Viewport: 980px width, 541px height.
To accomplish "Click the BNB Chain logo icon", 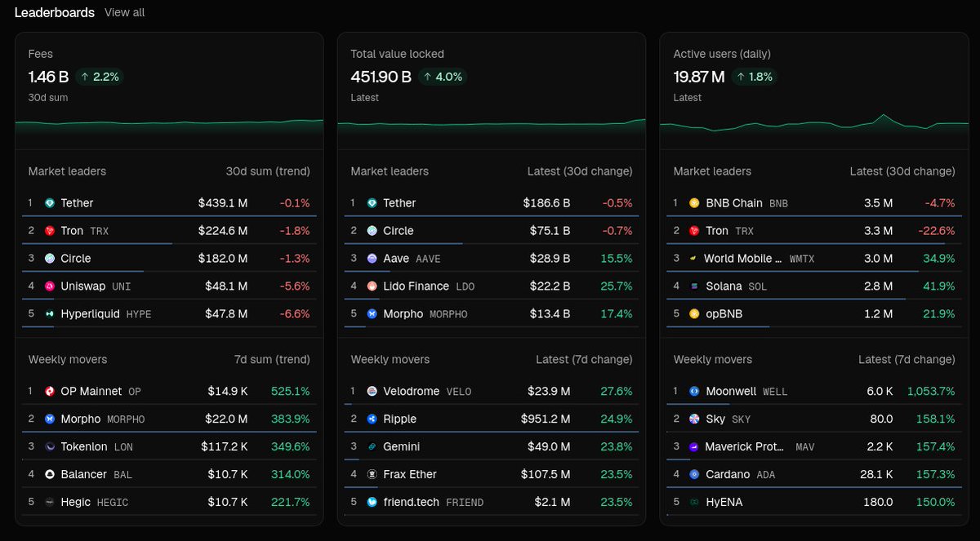I will 695,203.
